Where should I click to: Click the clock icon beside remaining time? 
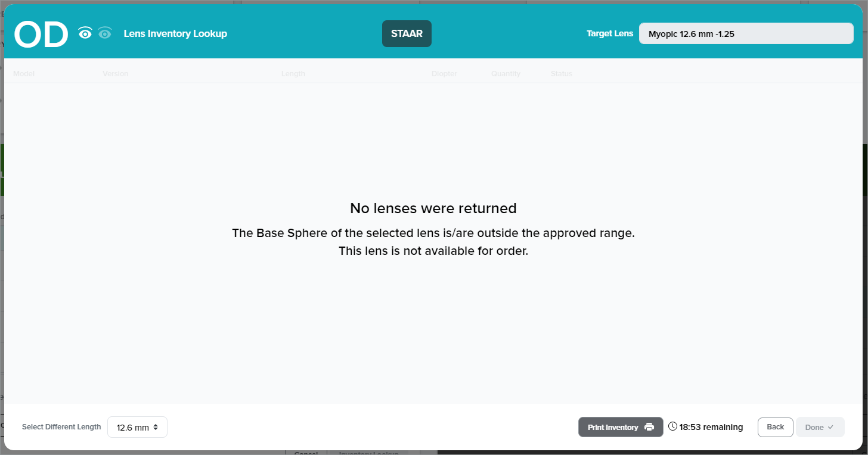(x=672, y=426)
